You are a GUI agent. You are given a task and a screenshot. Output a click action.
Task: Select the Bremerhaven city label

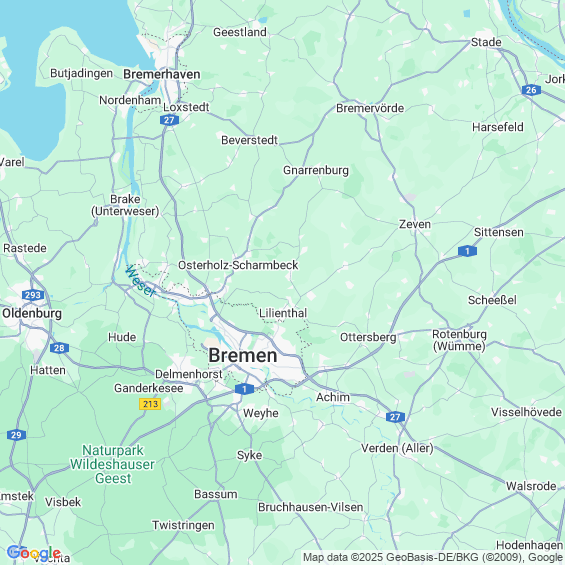(162, 74)
